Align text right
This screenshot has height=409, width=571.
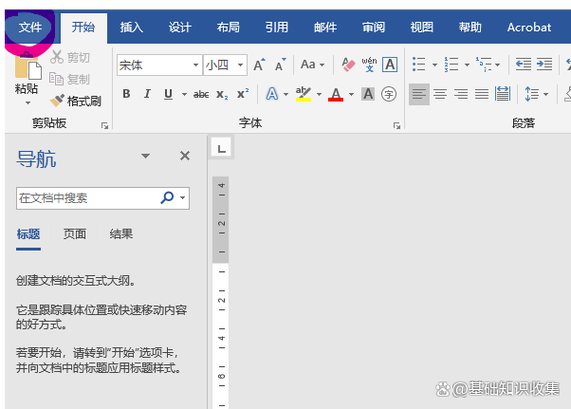(461, 94)
